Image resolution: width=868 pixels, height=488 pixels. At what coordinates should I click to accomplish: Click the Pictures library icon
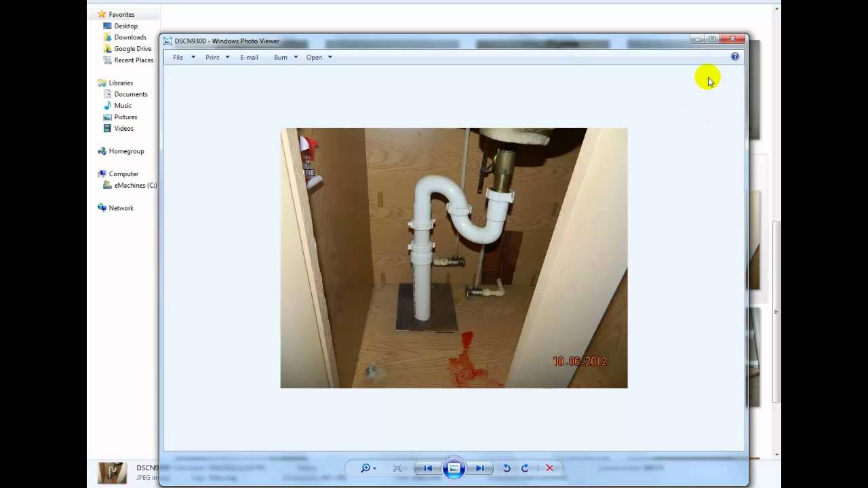107,117
